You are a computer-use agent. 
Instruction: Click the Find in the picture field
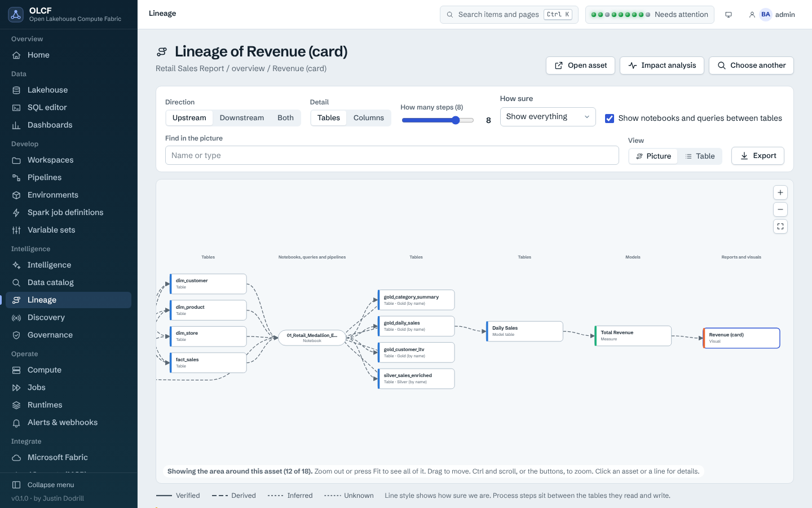point(392,156)
